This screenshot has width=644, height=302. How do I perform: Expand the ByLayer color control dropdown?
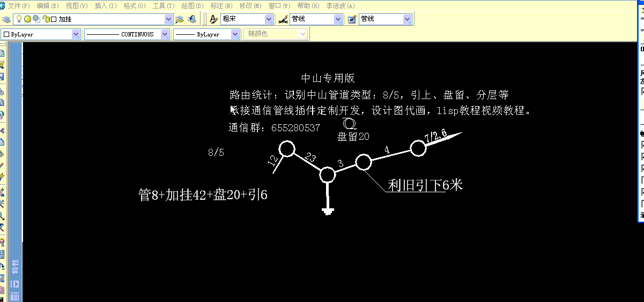[76, 34]
